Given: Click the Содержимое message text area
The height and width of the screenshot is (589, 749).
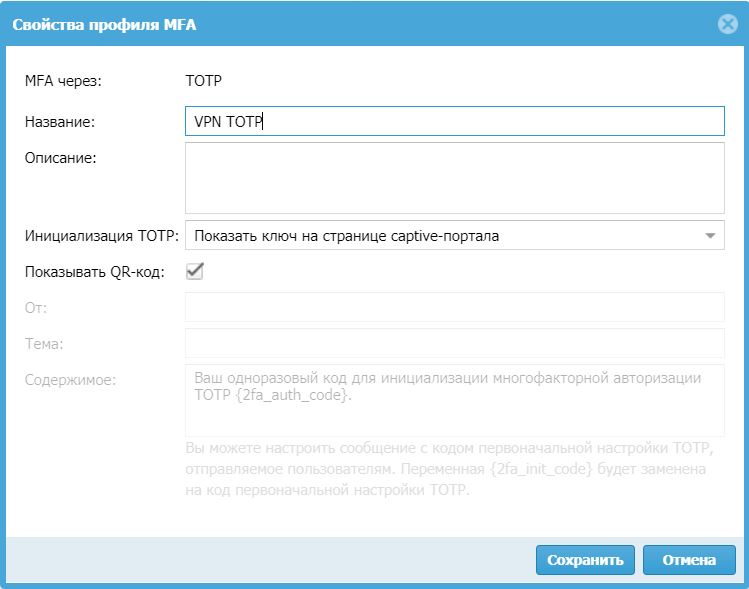Looking at the screenshot, I should (x=454, y=400).
